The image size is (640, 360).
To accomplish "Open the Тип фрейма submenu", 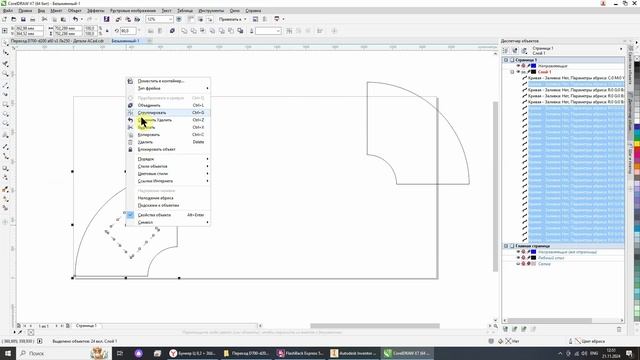I will click(168, 88).
